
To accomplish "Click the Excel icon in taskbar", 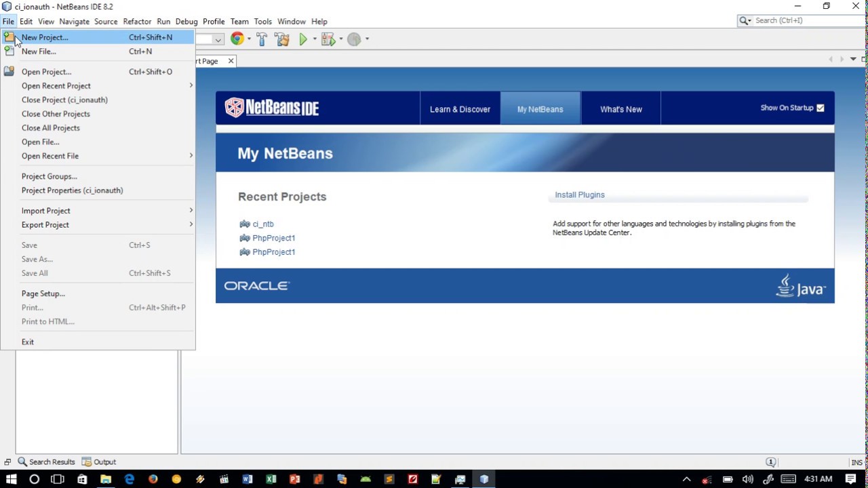I will [x=271, y=479].
